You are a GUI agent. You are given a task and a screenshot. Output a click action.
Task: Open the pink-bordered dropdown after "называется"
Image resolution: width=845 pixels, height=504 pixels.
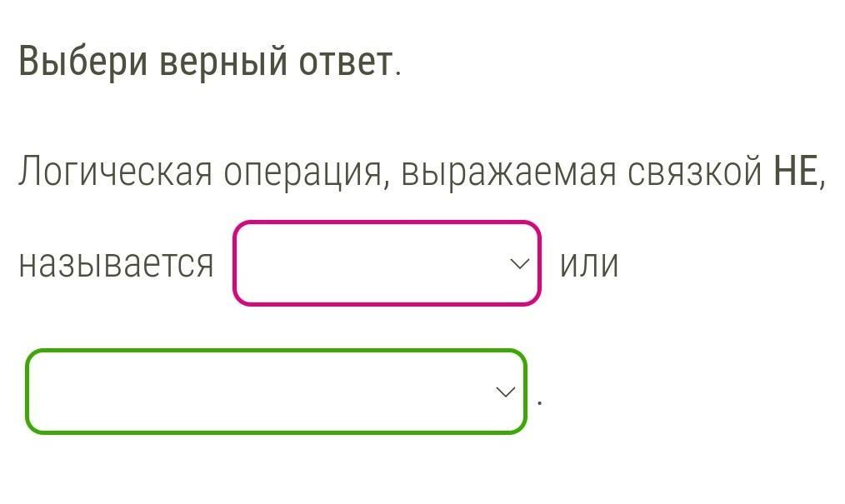386,263
